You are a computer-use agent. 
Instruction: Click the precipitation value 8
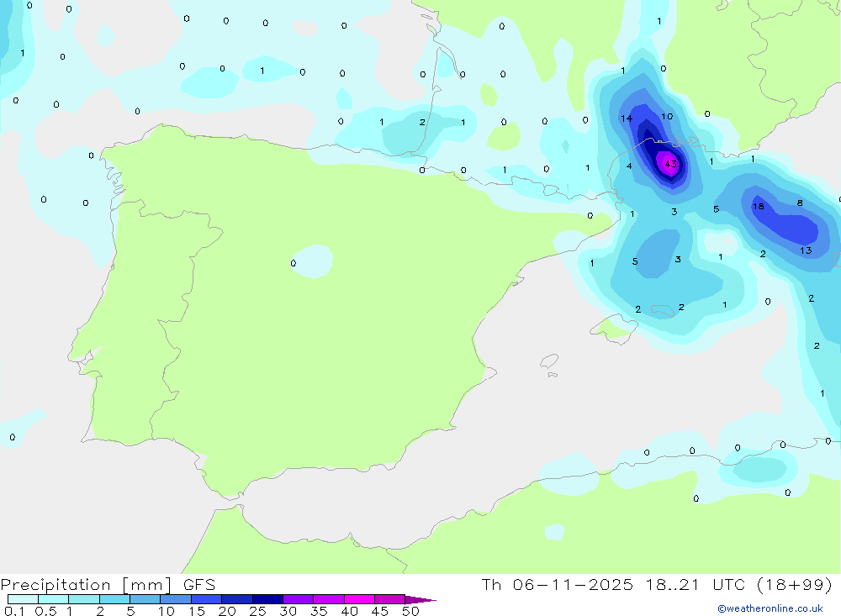tap(800, 203)
